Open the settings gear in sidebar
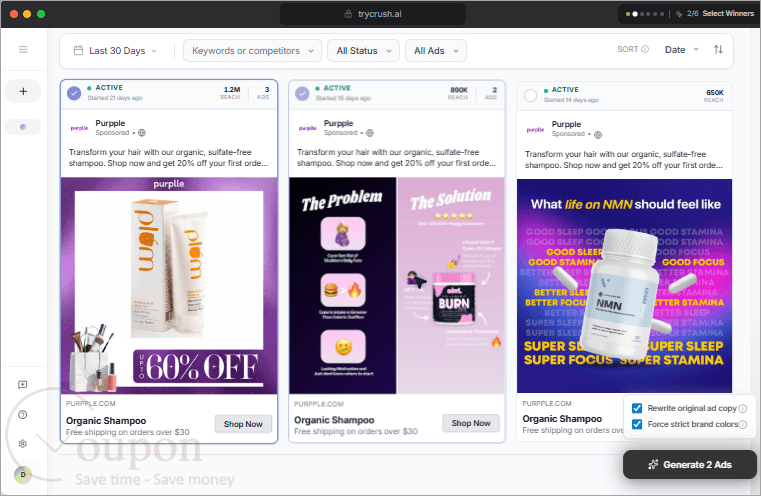The image size is (761, 496). [22, 444]
